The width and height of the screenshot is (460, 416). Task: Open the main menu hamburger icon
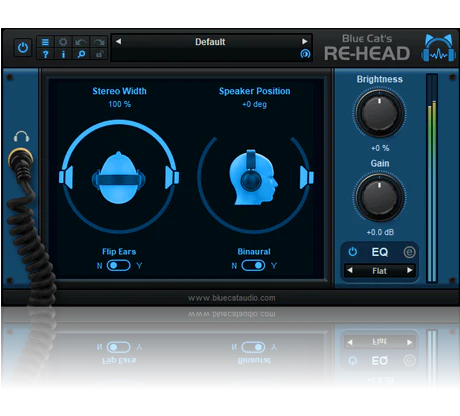click(x=45, y=42)
